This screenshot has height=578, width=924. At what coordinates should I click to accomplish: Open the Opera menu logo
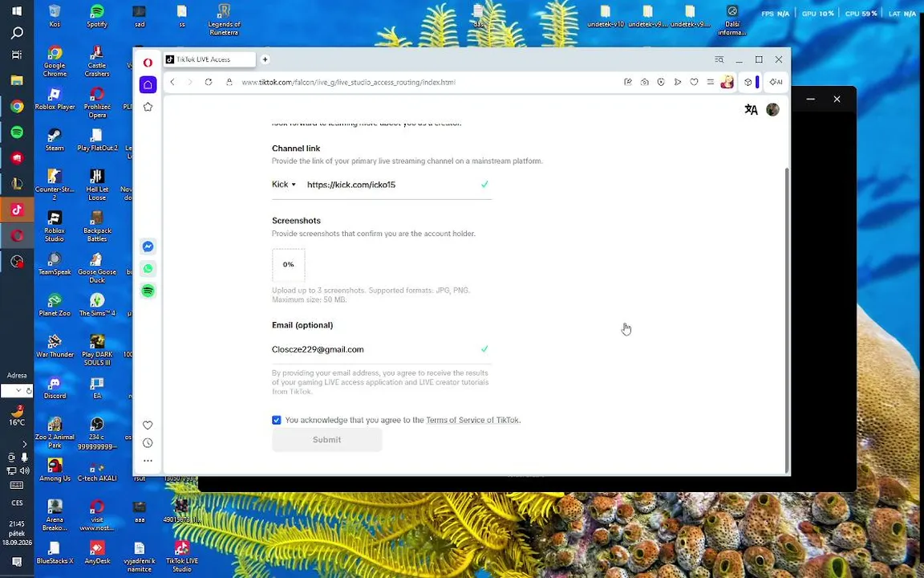[x=148, y=62]
